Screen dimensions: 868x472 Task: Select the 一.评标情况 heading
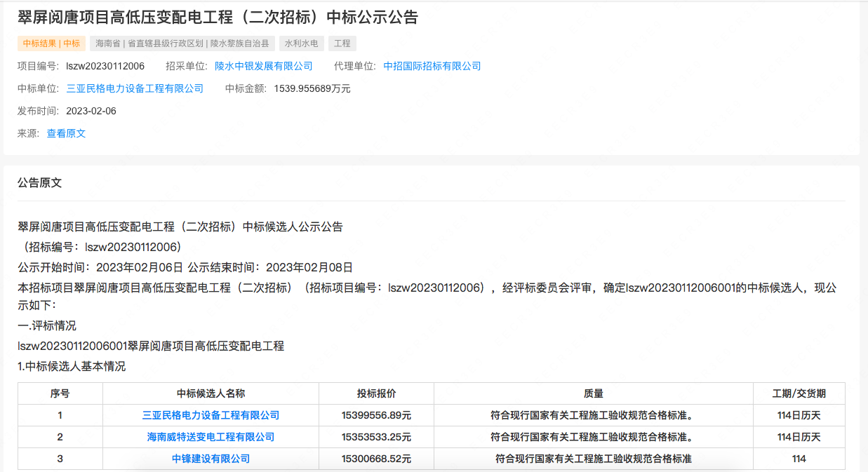pos(47,325)
